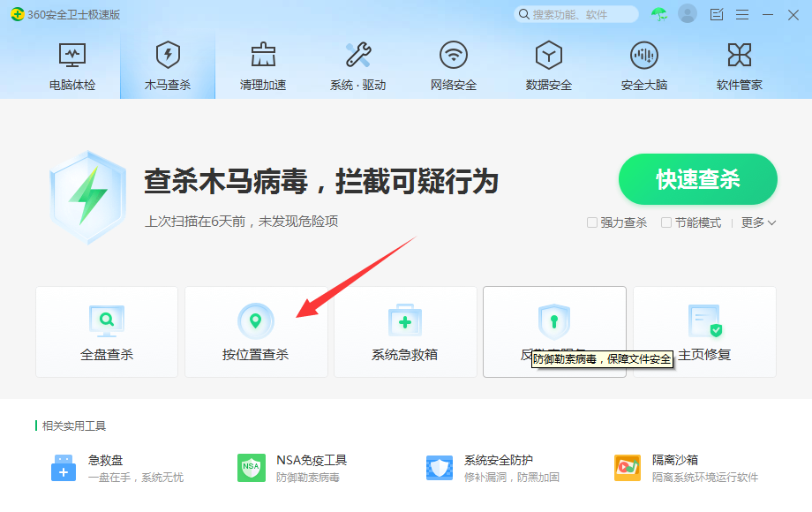812x512 pixels.
Task: Click the 系统急救箱 first-aid kit icon
Action: click(405, 320)
